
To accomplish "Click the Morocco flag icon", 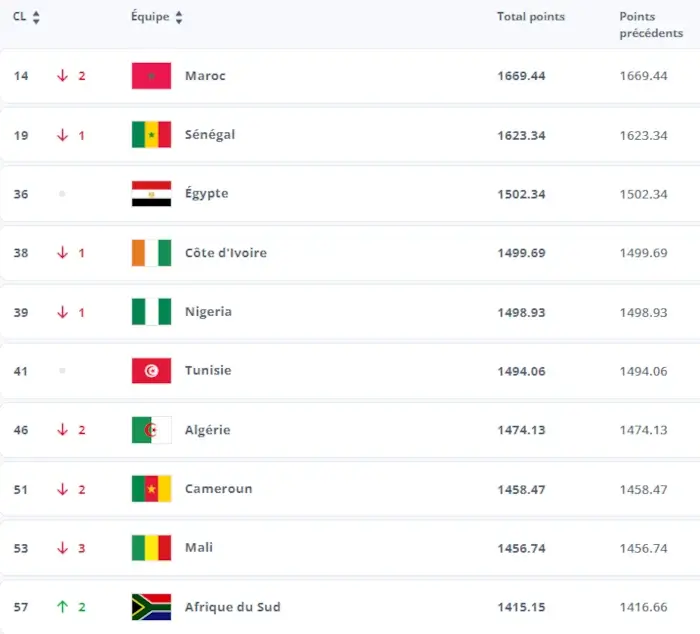I will 151,76.
